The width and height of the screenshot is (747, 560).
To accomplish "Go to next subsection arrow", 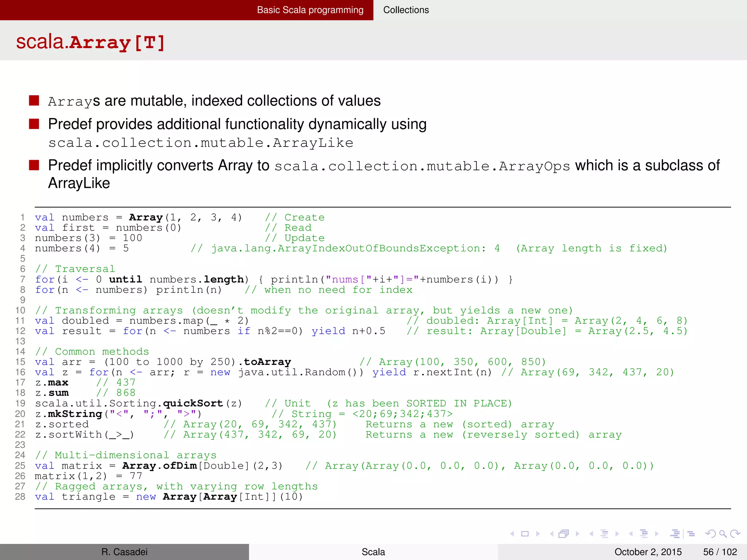I will pyautogui.click(x=617, y=534).
